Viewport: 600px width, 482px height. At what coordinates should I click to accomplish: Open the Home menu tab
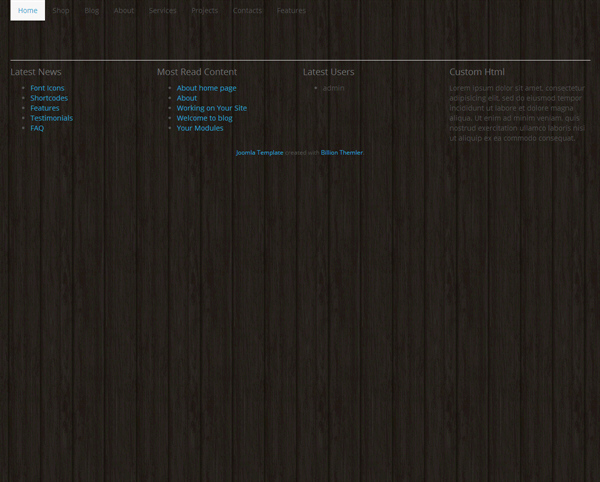pos(27,11)
